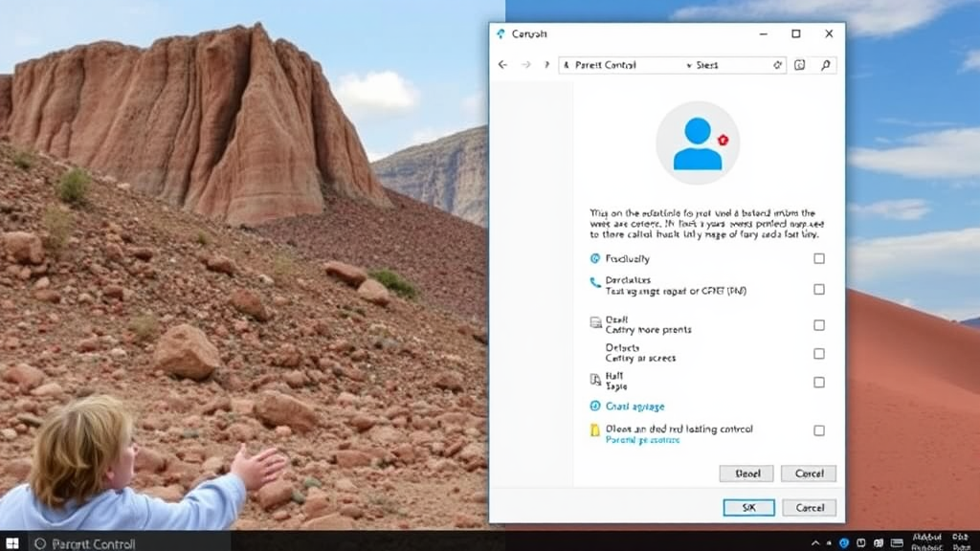Click the printer icon beside the Drafts entry
Viewport: 980px width, 551px height.
point(594,323)
